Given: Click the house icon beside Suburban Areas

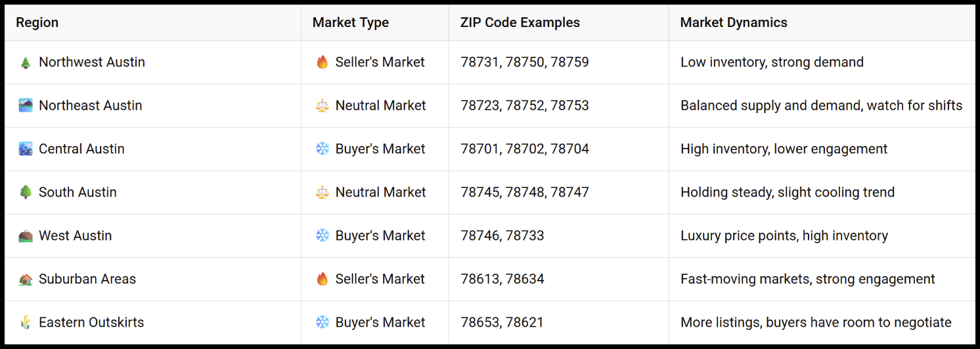Looking at the screenshot, I should (x=26, y=279).
